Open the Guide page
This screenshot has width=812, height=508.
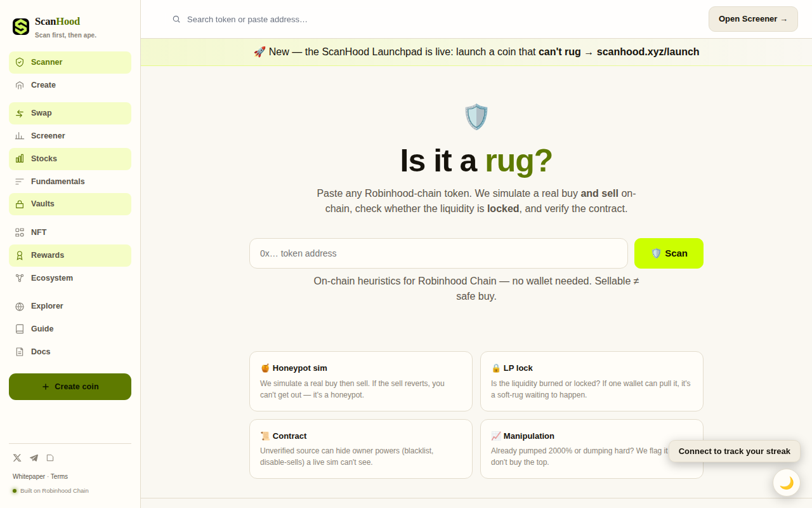[70, 329]
